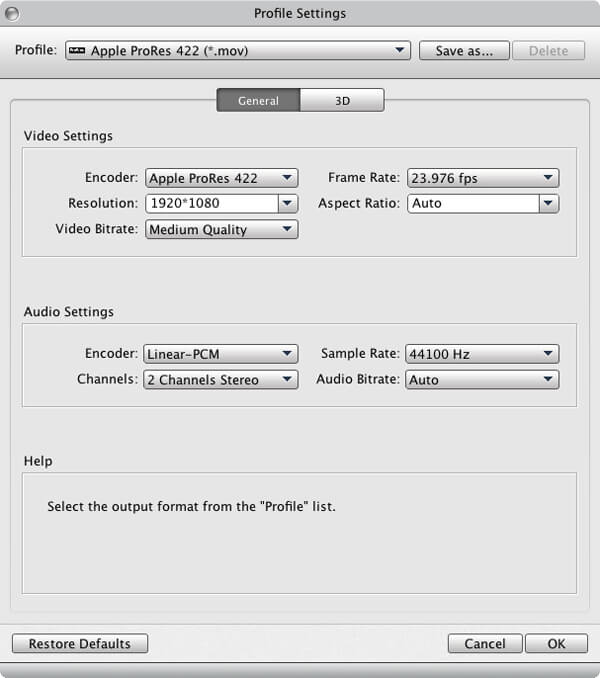Click the Save as... button
The image size is (600, 678).
[464, 50]
